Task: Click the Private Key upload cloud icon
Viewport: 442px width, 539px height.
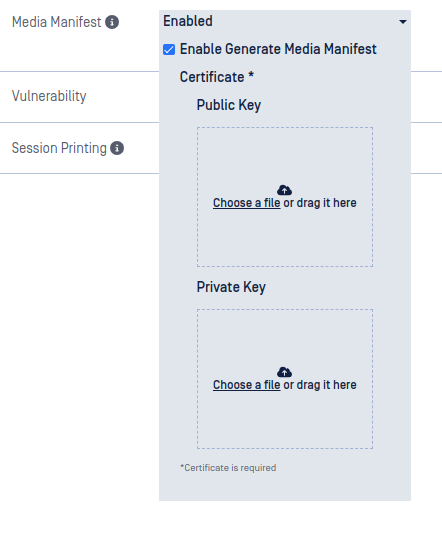Action: tap(284, 372)
